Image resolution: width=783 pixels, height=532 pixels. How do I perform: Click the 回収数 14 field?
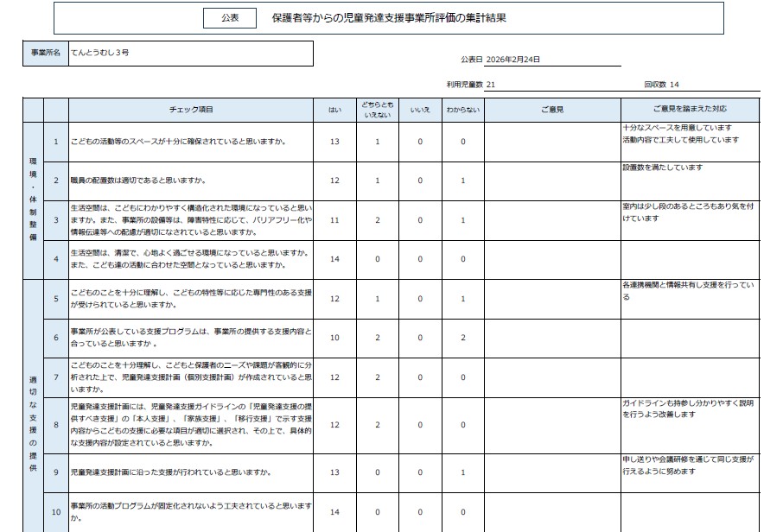pyautogui.click(x=662, y=85)
